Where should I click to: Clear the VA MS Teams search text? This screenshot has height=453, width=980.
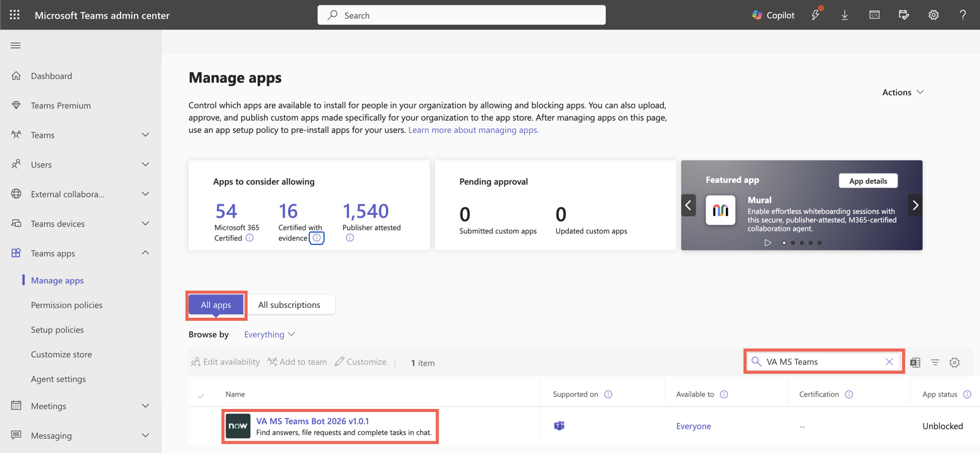(x=889, y=362)
